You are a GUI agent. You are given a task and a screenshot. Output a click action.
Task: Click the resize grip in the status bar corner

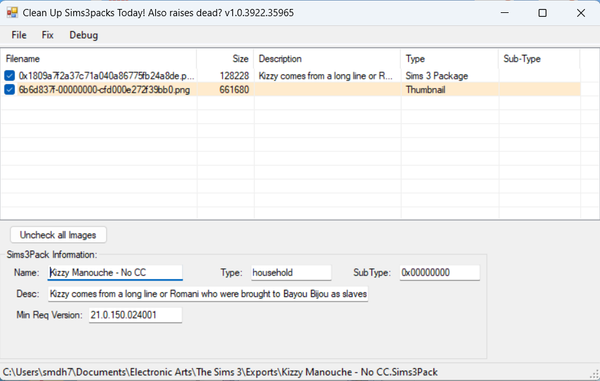point(595,374)
